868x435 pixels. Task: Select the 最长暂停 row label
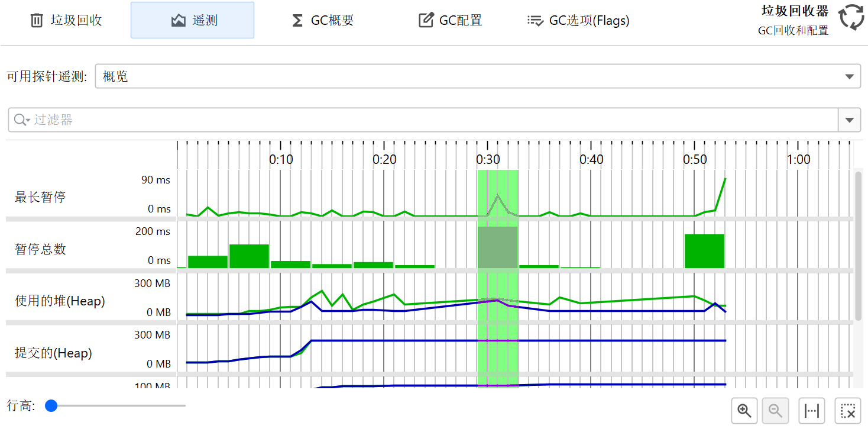point(40,197)
